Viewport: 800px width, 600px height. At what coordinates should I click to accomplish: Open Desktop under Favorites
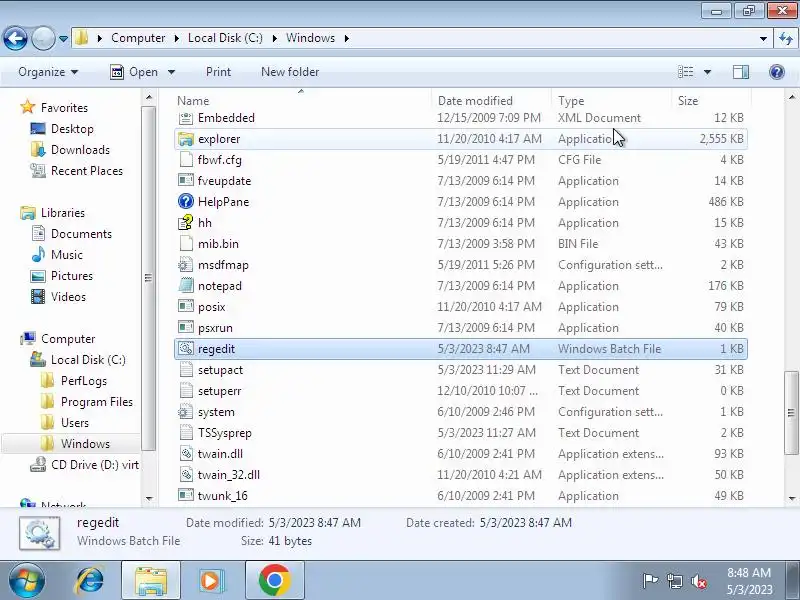coord(62,129)
